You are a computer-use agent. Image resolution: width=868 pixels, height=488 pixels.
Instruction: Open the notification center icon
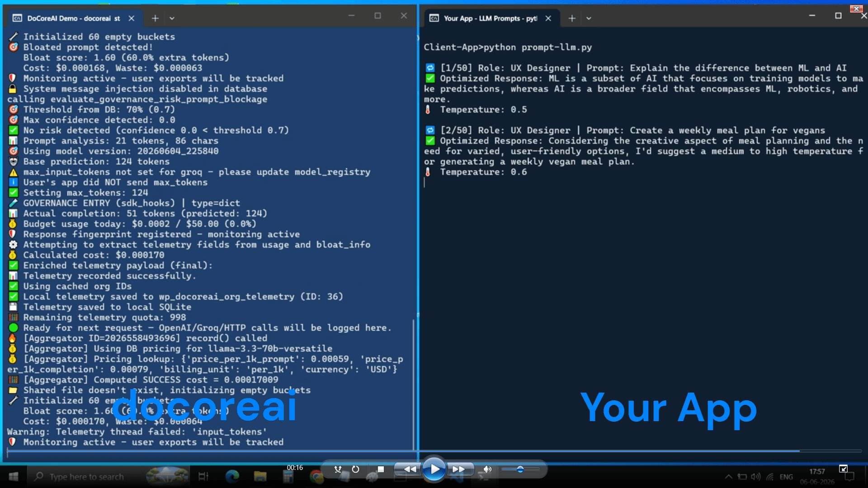click(x=849, y=477)
